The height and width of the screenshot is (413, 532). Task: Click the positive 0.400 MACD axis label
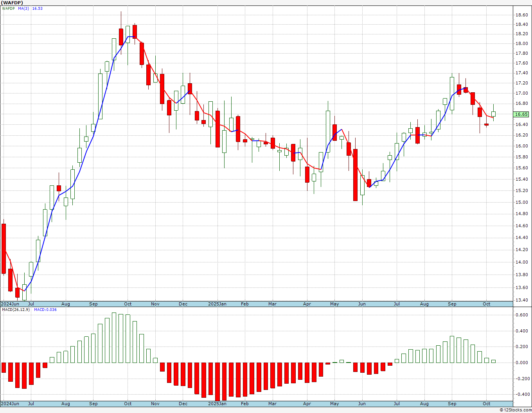coord(521,331)
